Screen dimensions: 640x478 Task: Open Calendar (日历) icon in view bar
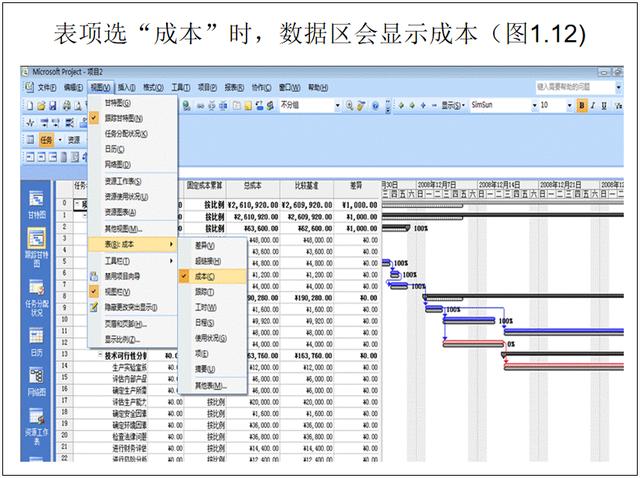pos(37,342)
